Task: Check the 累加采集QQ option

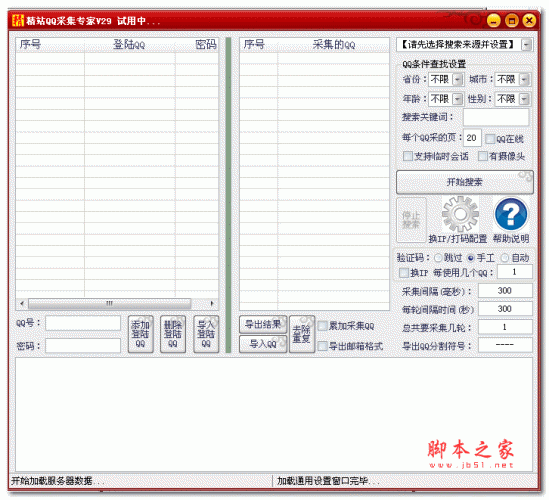Action: point(322,326)
